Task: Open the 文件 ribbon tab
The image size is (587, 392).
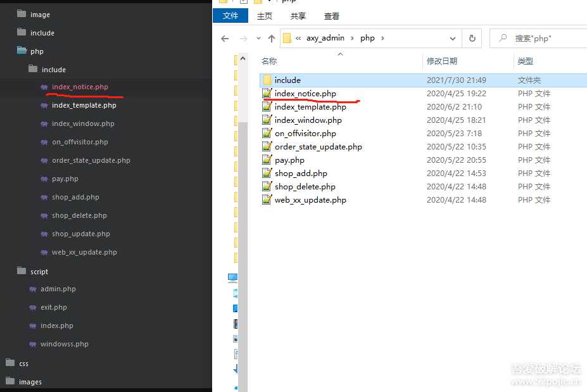Action: (230, 16)
